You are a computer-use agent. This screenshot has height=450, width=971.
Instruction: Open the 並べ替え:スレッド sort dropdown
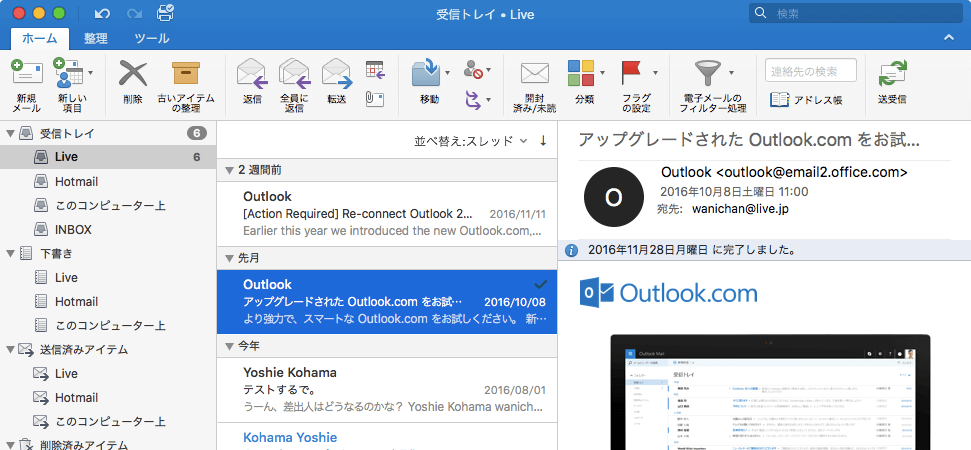[471, 141]
